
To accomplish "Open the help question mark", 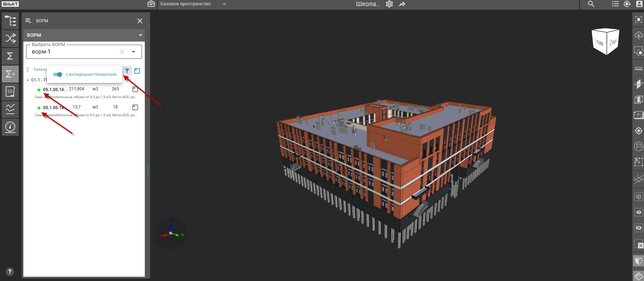I will tap(10, 272).
